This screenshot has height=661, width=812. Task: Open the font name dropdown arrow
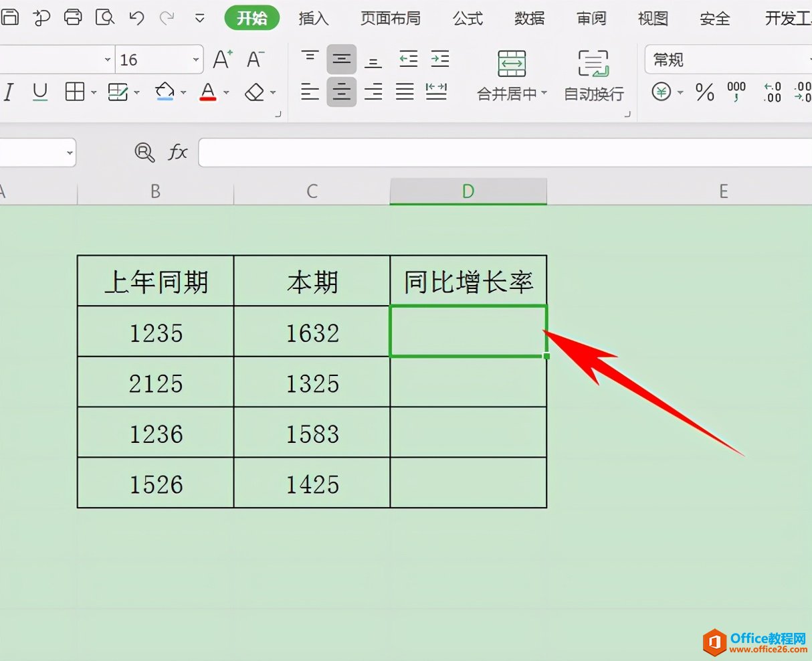coord(108,60)
